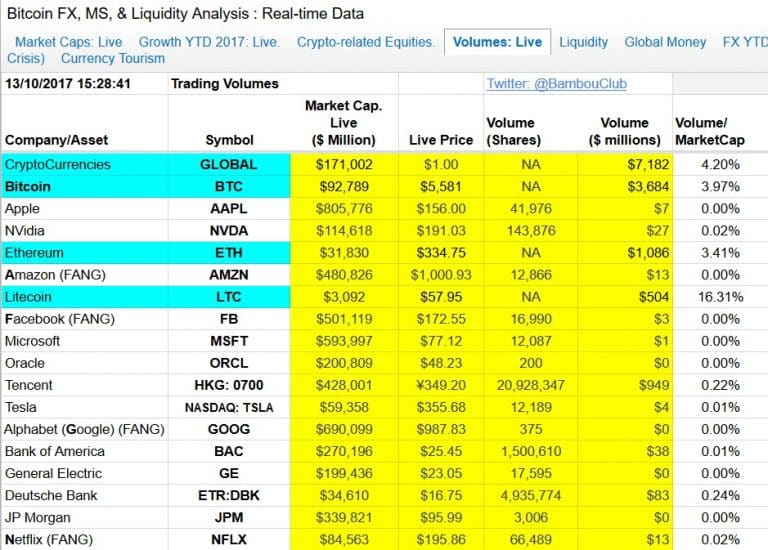Click the NVidia row label
This screenshot has height=550, width=768.
[24, 231]
